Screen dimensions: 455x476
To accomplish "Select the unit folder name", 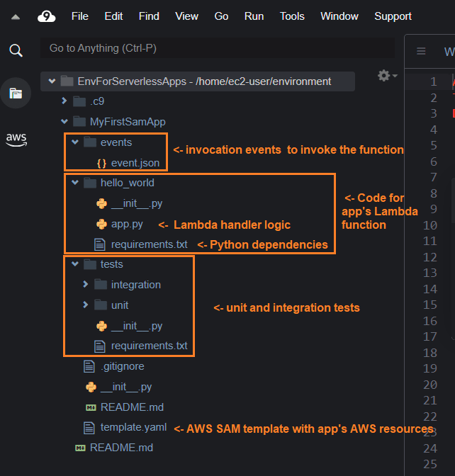I will click(120, 305).
